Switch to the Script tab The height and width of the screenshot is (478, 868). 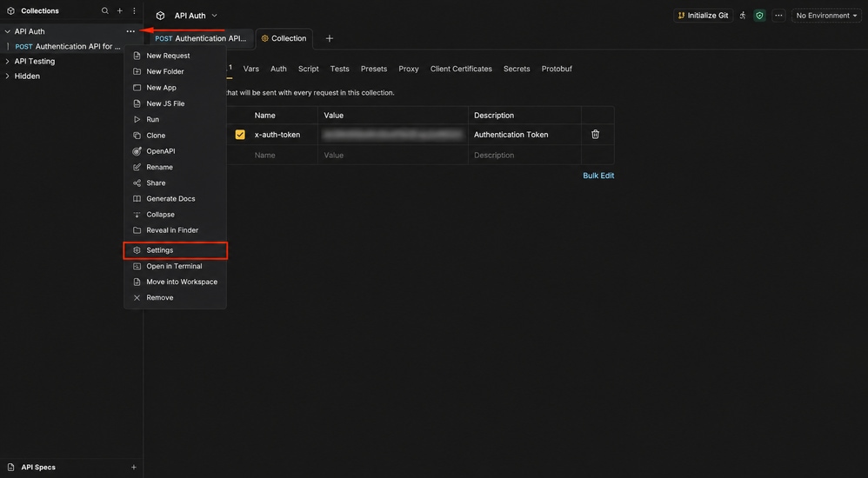coord(309,70)
